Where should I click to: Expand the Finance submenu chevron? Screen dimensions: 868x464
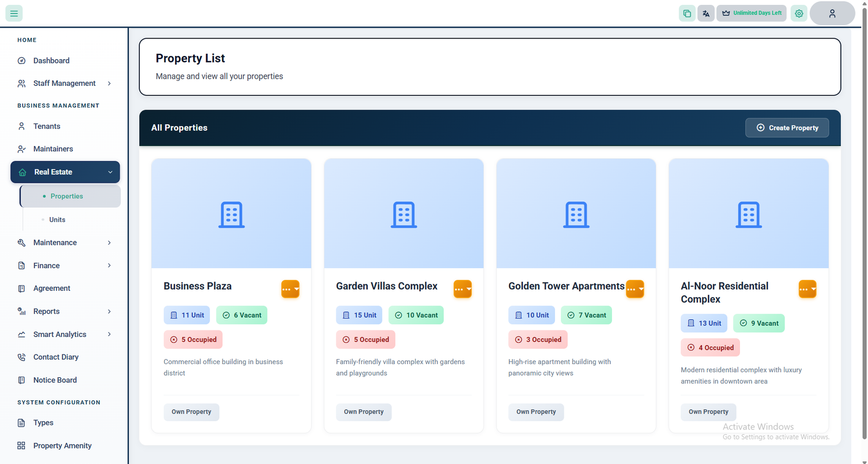click(109, 265)
